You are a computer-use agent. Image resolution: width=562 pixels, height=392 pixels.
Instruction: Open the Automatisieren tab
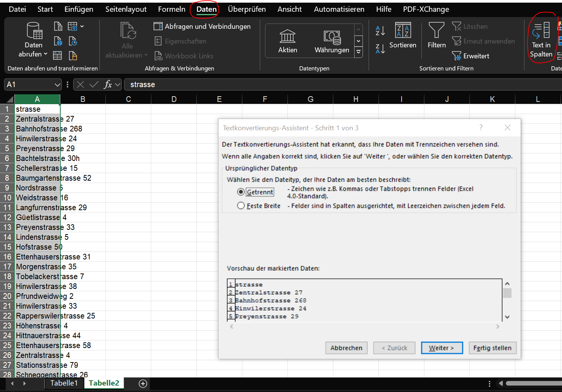(x=339, y=9)
